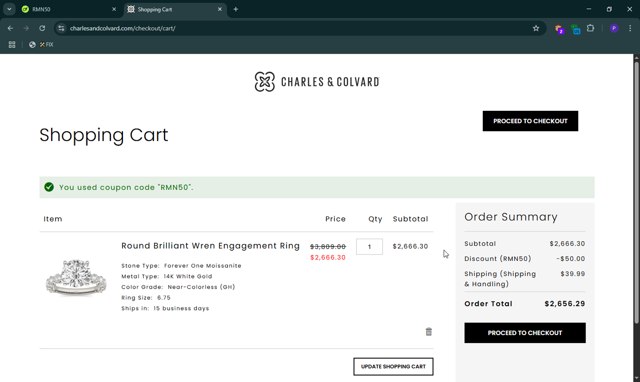
Task: Open the Chrome profile avatar
Action: [614, 28]
